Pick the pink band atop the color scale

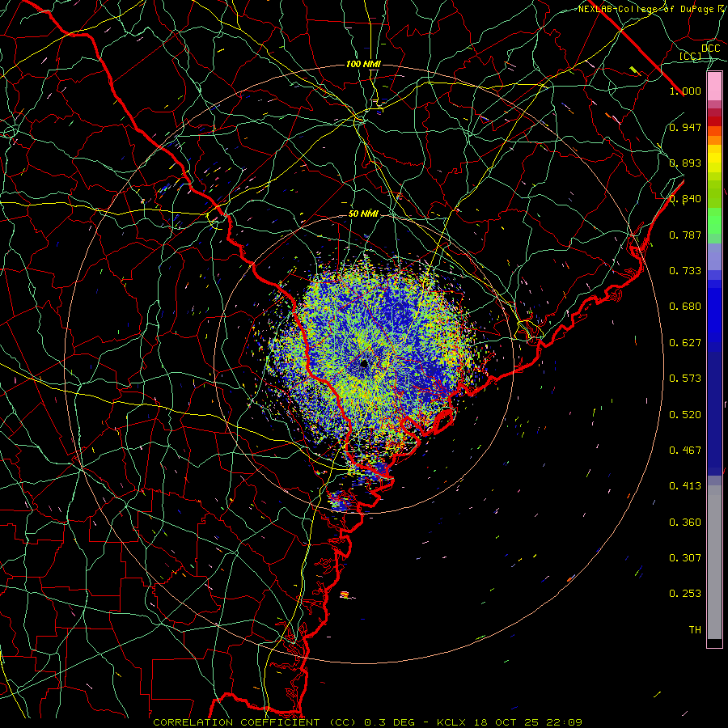[x=714, y=87]
